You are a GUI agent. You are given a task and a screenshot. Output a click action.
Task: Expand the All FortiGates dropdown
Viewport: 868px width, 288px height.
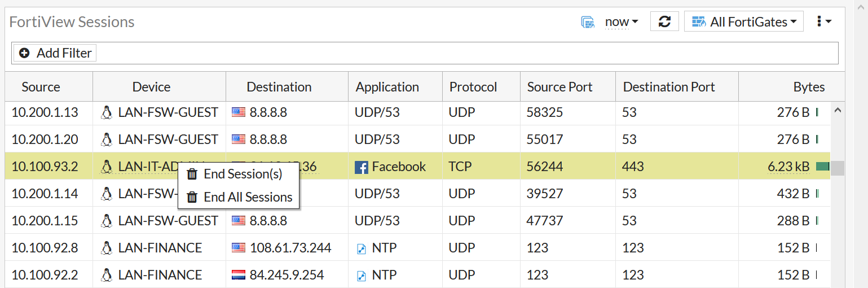(x=743, y=22)
